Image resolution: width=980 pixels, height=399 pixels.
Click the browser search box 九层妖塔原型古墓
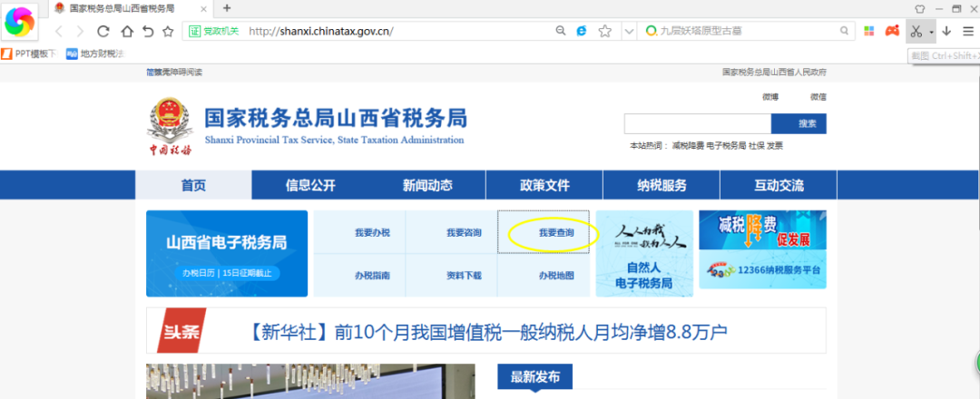pos(748,31)
